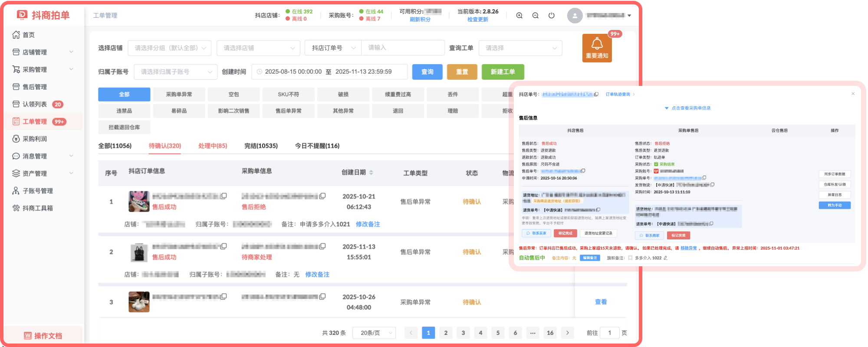This screenshot has height=347, width=868.
Task: Toggle the 旗帜备注 flag marker
Action: coord(630,258)
